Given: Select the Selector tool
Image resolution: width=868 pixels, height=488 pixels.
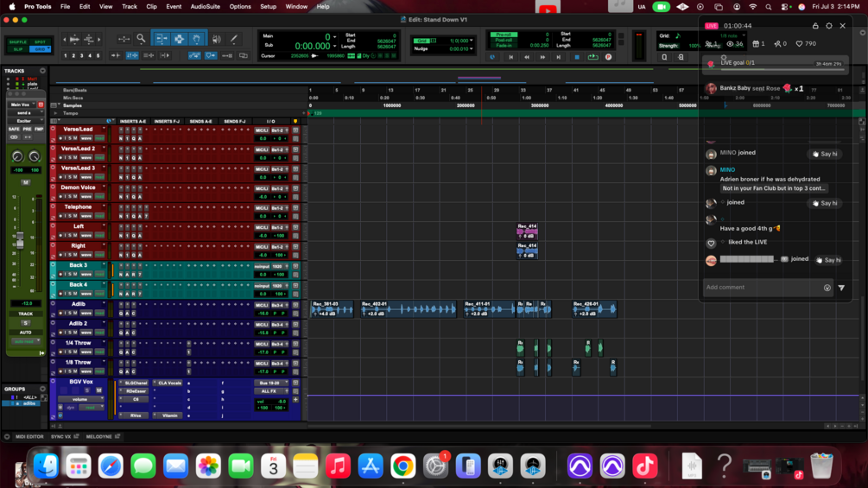Looking at the screenshot, I should (180, 39).
